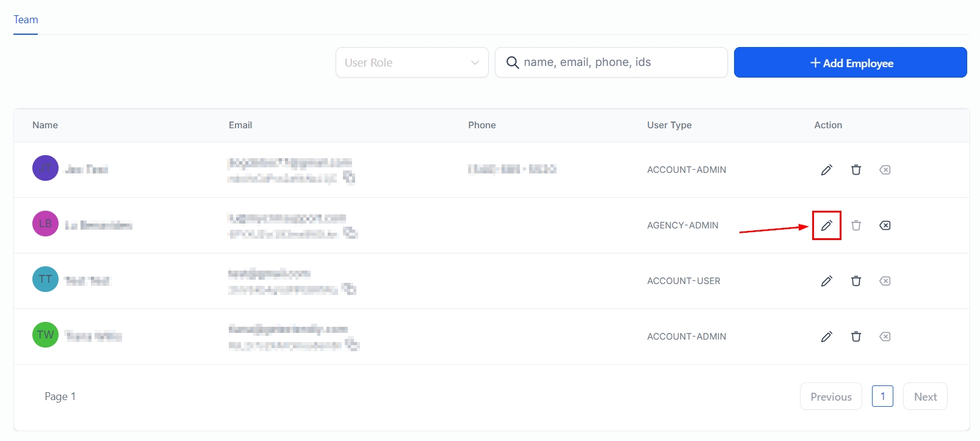Viewport: 980px width, 441px height.
Task: Copy the ID under the LB user's email
Action: tap(350, 233)
